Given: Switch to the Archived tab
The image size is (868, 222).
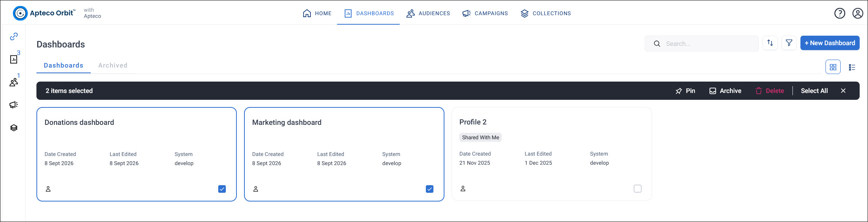Looking at the screenshot, I should [x=113, y=65].
